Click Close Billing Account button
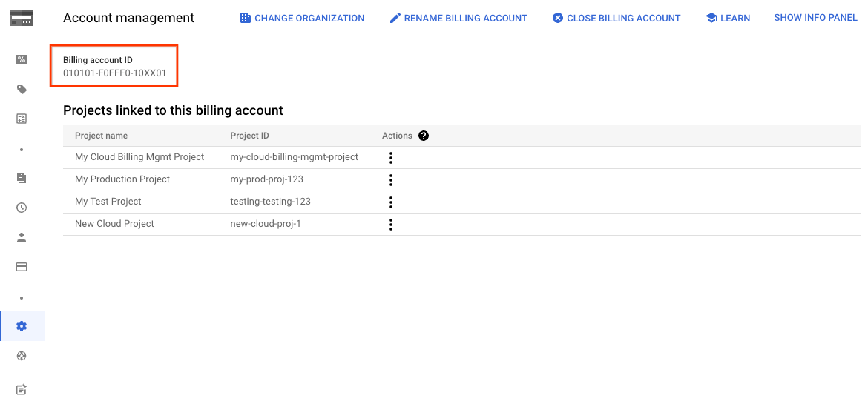Screen dimensions: 868x407 pos(616,18)
